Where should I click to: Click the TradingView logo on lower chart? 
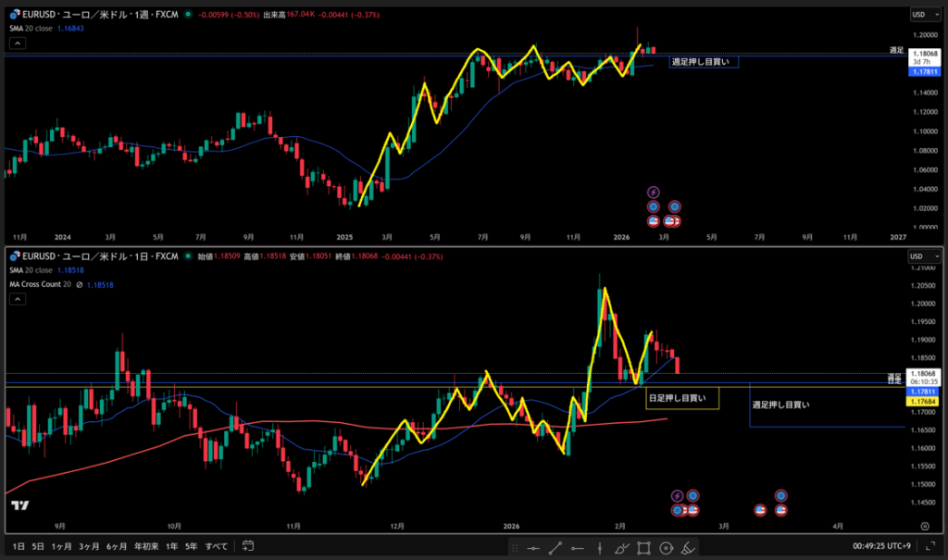point(19,506)
